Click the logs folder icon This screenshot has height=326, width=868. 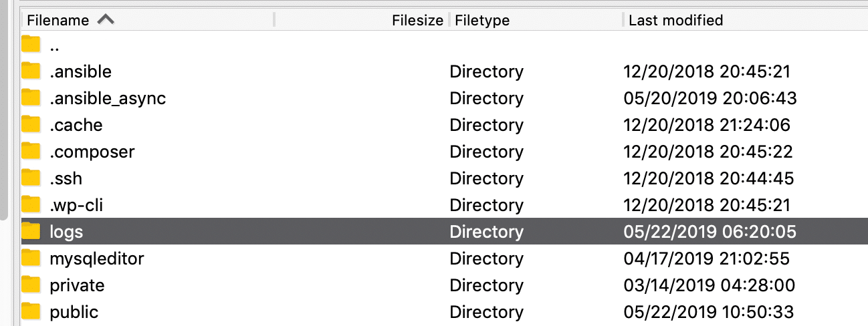31,232
